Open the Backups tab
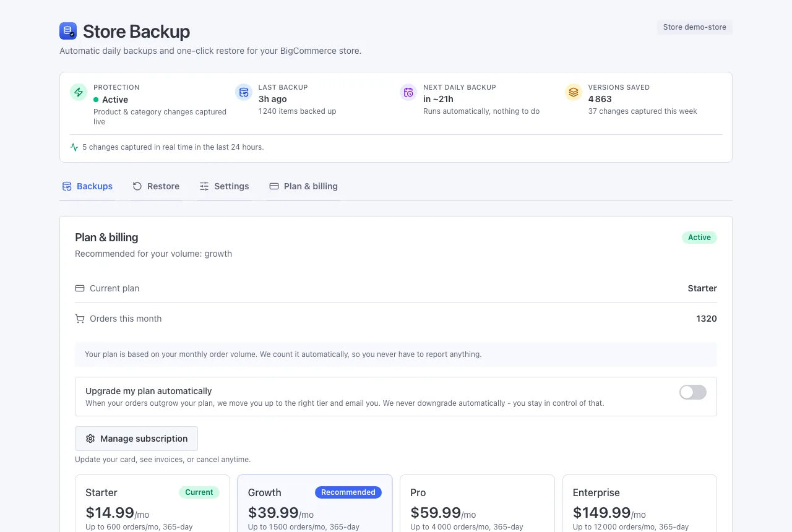 click(87, 186)
